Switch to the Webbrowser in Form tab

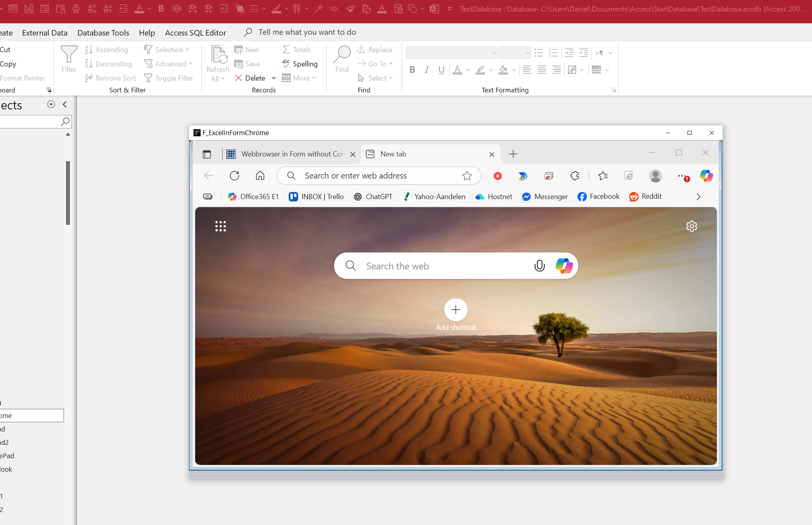pyautogui.click(x=292, y=154)
